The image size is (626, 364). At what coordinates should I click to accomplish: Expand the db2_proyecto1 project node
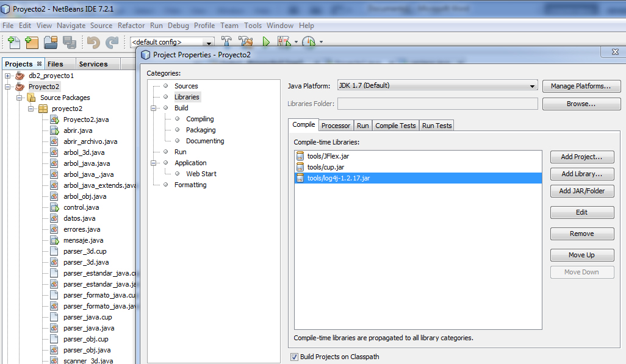[x=8, y=76]
